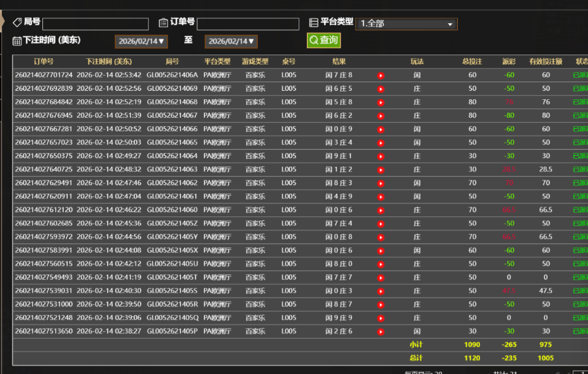
Task: Focus the 订单号 text field
Action: (x=248, y=24)
